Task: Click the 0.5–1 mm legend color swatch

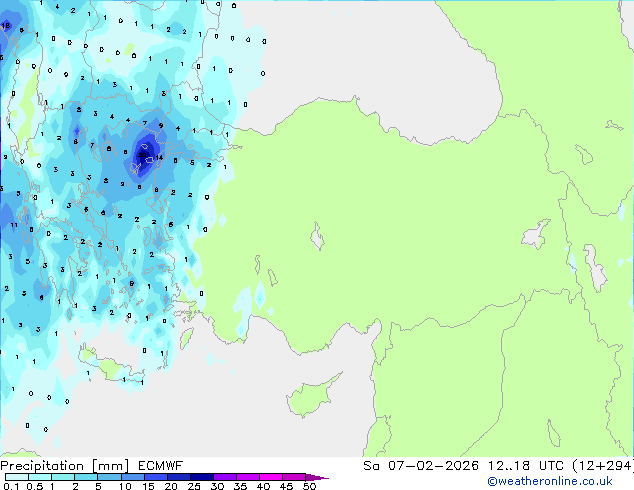Action: coord(40,477)
